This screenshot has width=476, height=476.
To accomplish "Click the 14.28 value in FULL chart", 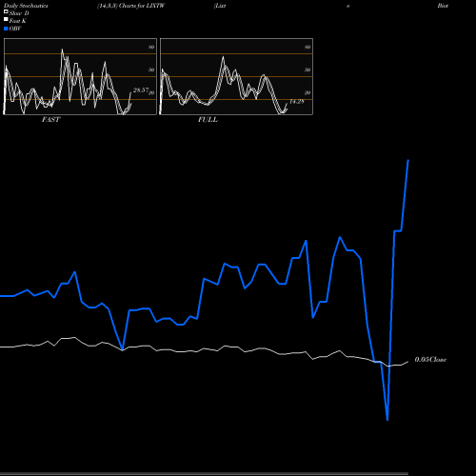I will pos(297,102).
